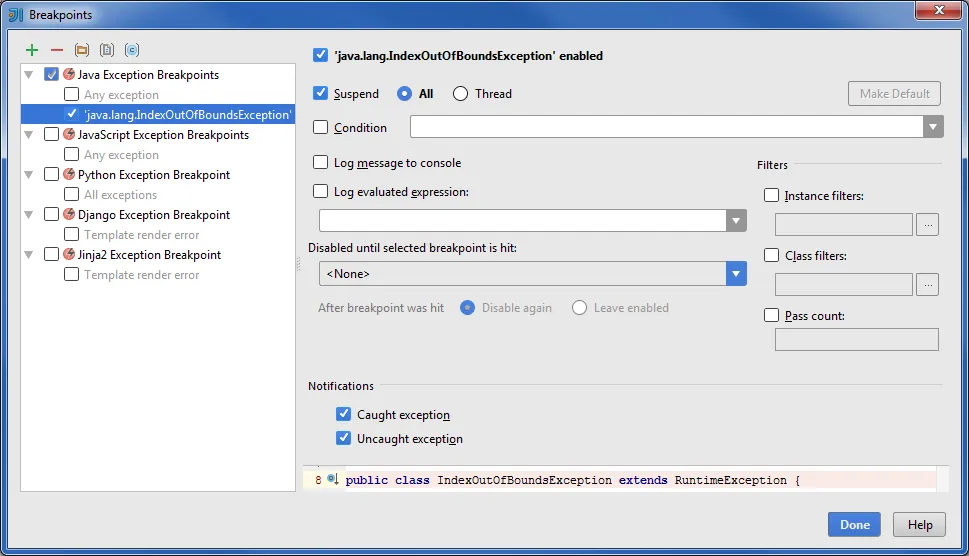Check Django Template render error checkbox
The image size is (969, 556).
72,235
